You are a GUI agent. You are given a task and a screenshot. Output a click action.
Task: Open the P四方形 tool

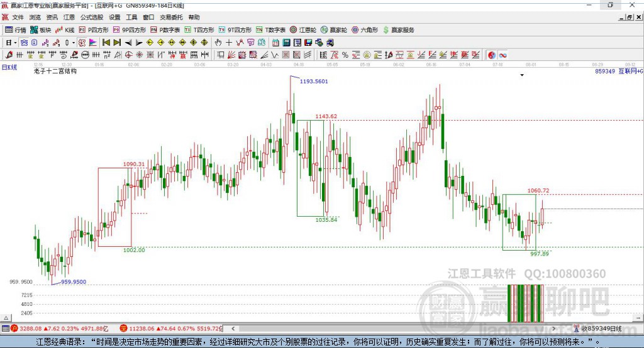(x=94, y=30)
